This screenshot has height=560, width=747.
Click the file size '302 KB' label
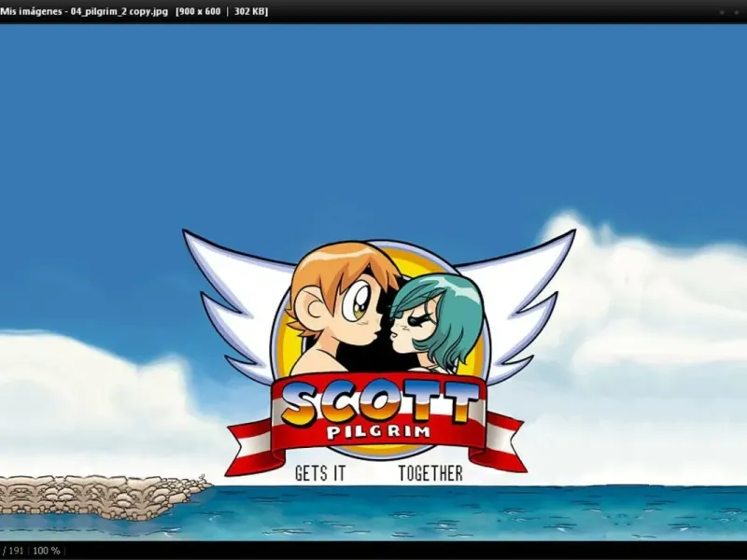click(249, 11)
